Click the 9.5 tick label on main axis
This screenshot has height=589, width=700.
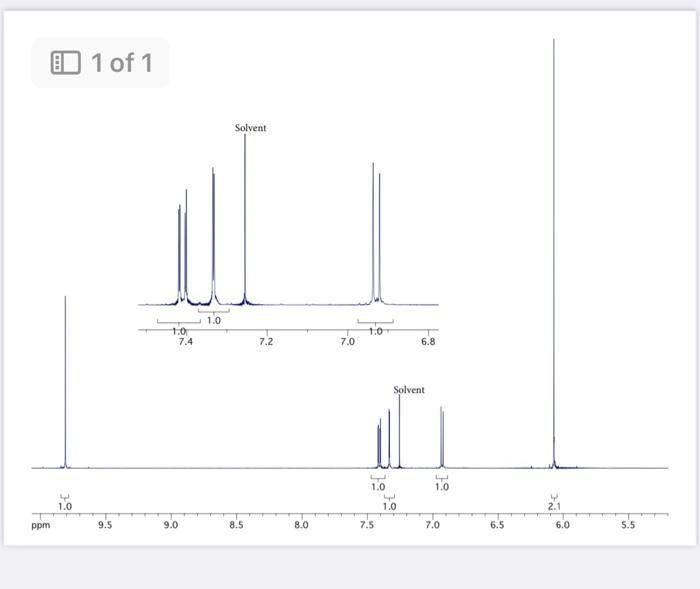105,525
